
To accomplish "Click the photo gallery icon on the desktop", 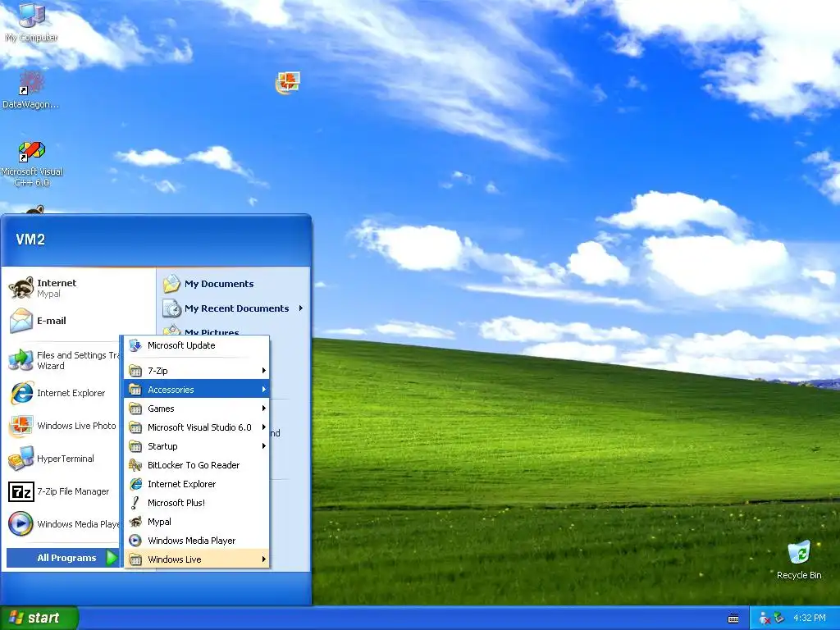I will [x=288, y=83].
